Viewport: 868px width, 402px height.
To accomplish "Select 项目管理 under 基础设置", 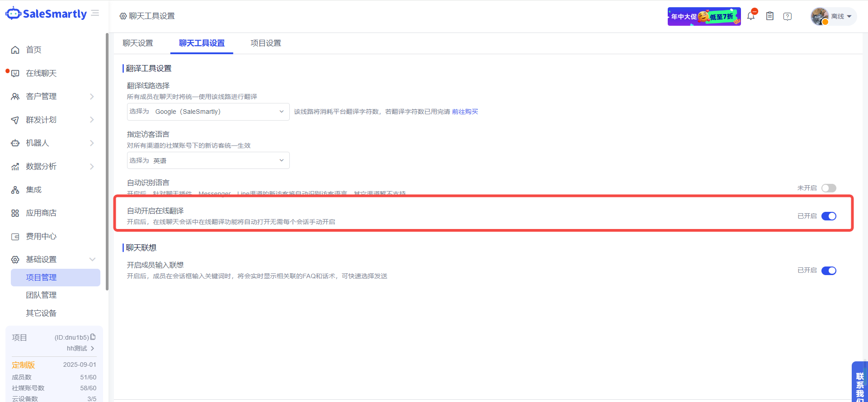I will pos(56,277).
